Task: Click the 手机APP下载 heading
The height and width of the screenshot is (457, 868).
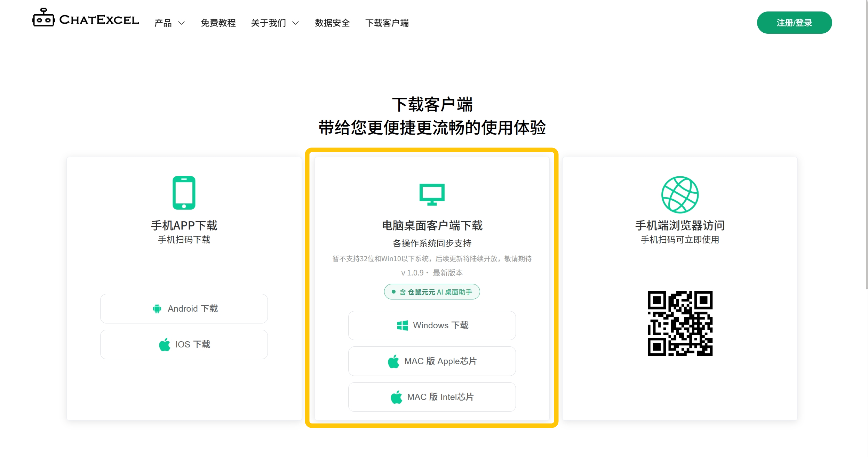Action: 184,226
